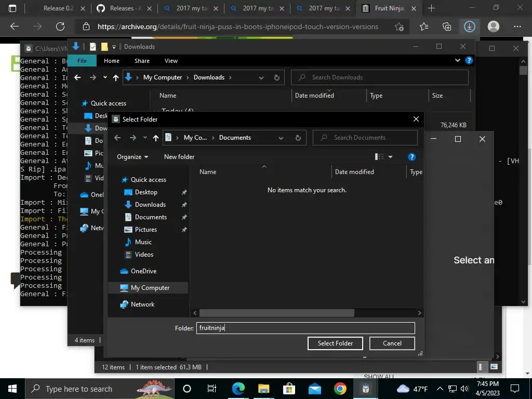Open a new browser tab
532x399 pixels.
pyautogui.click(x=431, y=8)
